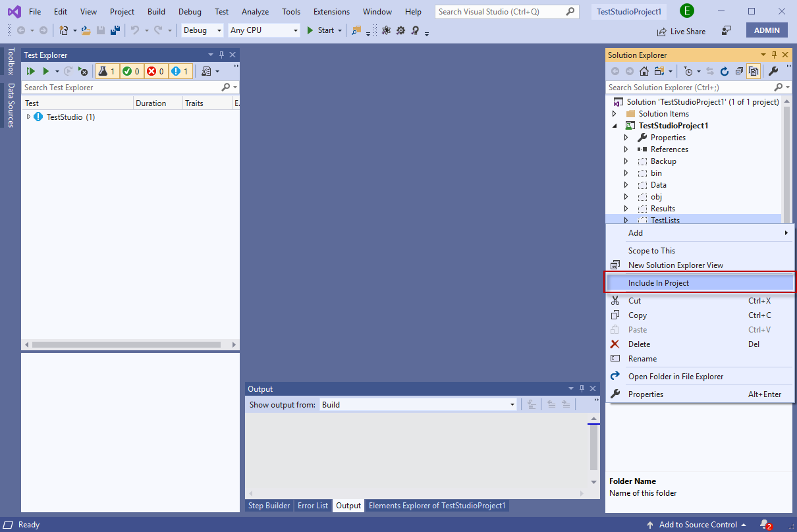Click the Find in Files toolbar icon
This screenshot has height=532, width=797.
(356, 30)
